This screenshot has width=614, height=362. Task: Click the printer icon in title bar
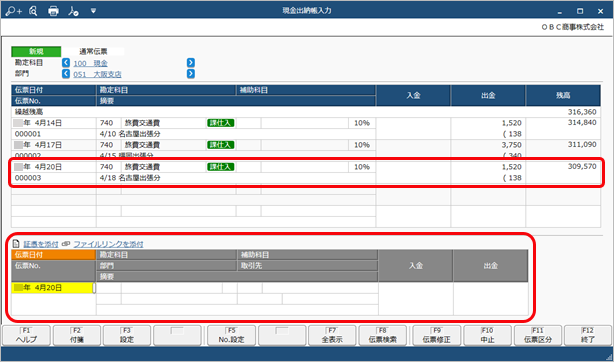53,11
